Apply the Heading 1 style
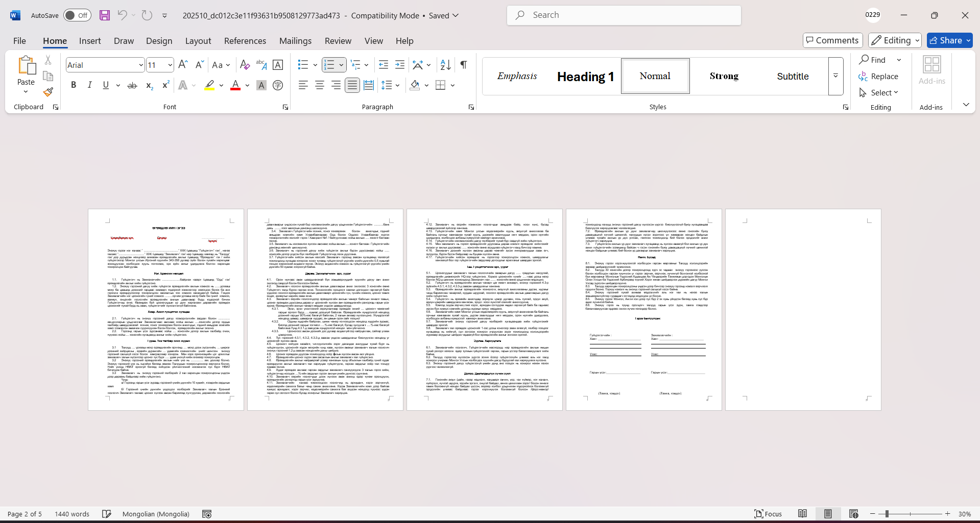Viewport: 980px width, 523px height. pyautogui.click(x=586, y=77)
